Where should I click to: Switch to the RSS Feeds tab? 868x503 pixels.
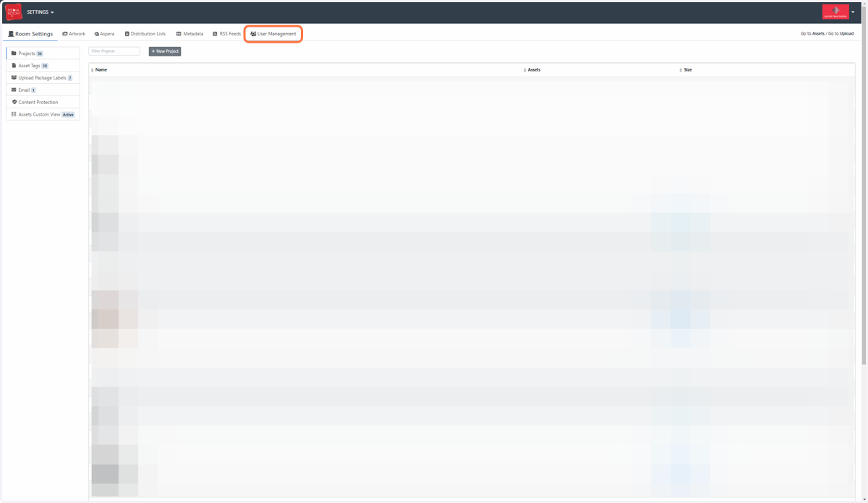pos(227,34)
